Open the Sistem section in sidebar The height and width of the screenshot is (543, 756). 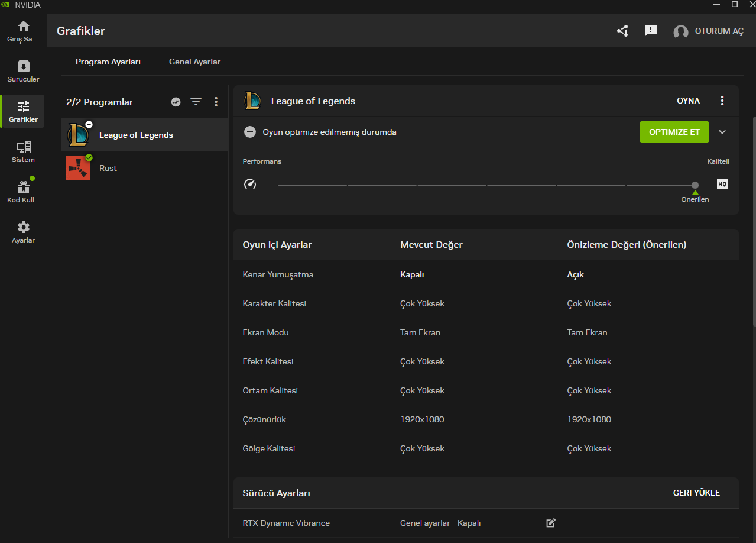(23, 151)
